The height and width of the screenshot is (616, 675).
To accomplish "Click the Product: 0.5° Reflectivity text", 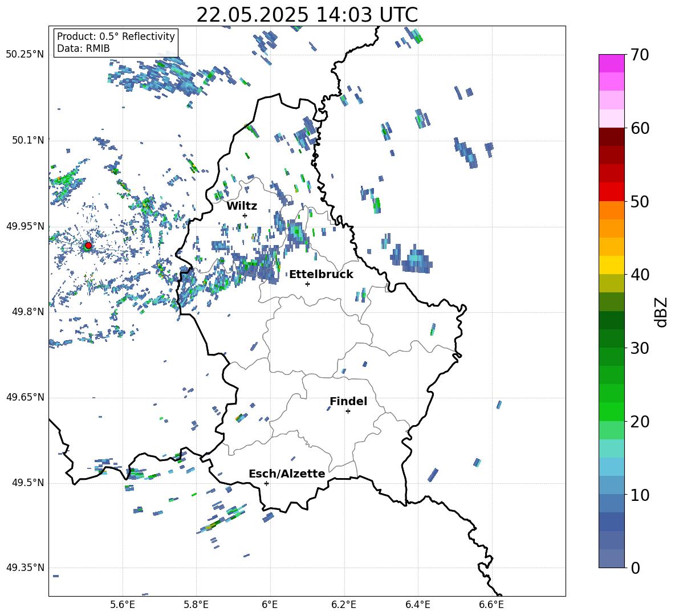I will tap(116, 36).
